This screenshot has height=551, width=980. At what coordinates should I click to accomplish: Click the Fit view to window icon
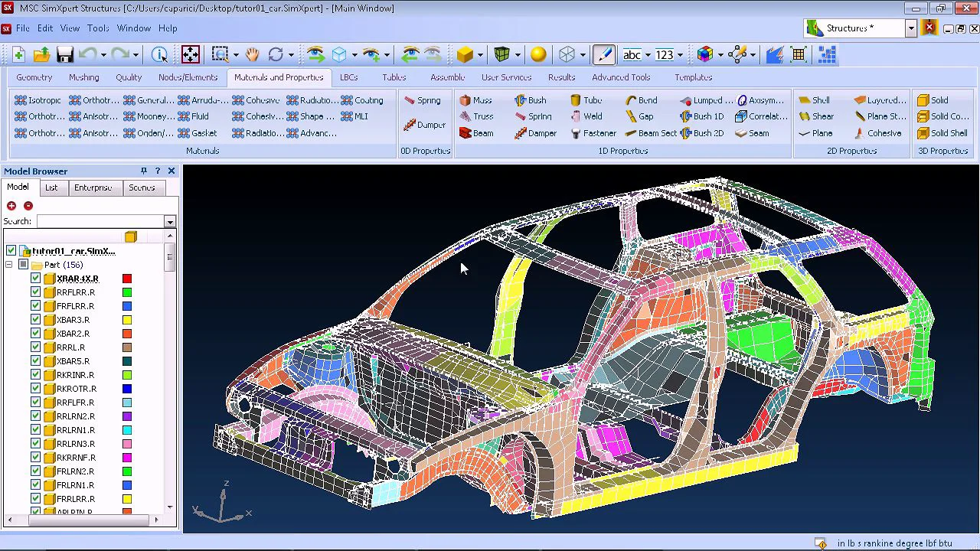[x=190, y=54]
